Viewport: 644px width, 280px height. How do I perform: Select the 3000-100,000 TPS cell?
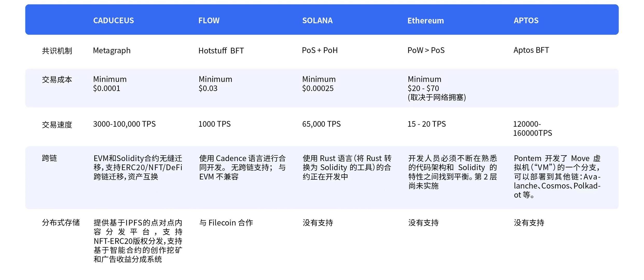click(124, 124)
